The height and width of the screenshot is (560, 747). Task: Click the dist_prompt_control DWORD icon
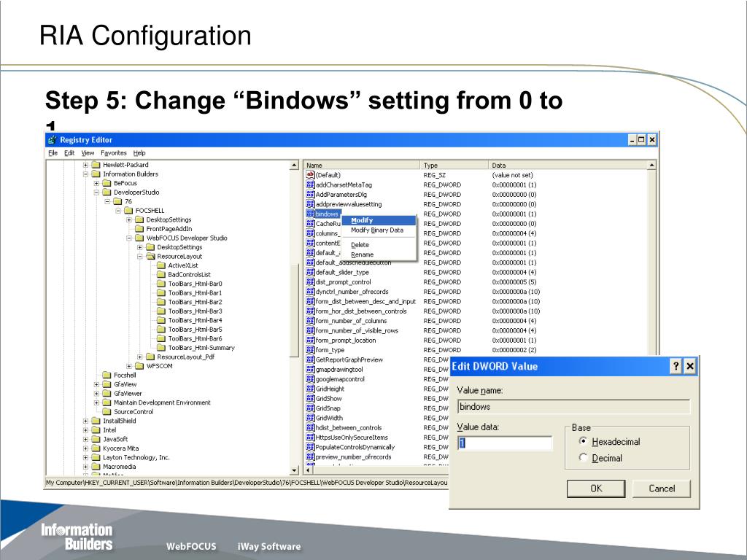click(310, 282)
